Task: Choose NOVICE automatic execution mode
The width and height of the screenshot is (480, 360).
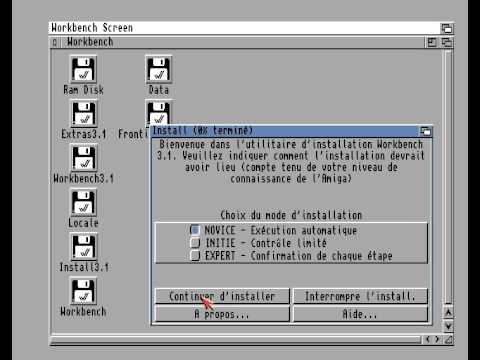Action: click(195, 230)
